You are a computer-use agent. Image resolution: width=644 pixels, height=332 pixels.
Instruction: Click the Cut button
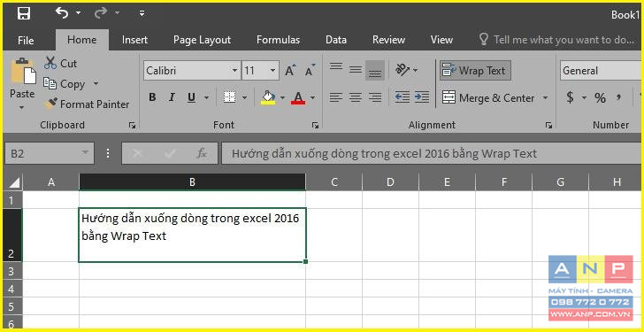click(x=60, y=63)
